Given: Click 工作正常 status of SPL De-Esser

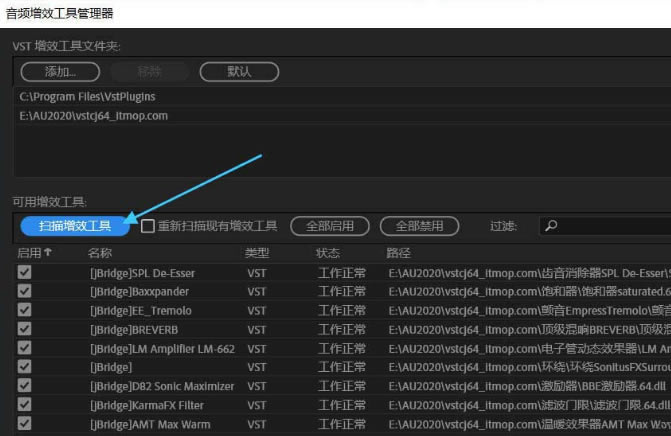Looking at the screenshot, I should click(x=342, y=273).
